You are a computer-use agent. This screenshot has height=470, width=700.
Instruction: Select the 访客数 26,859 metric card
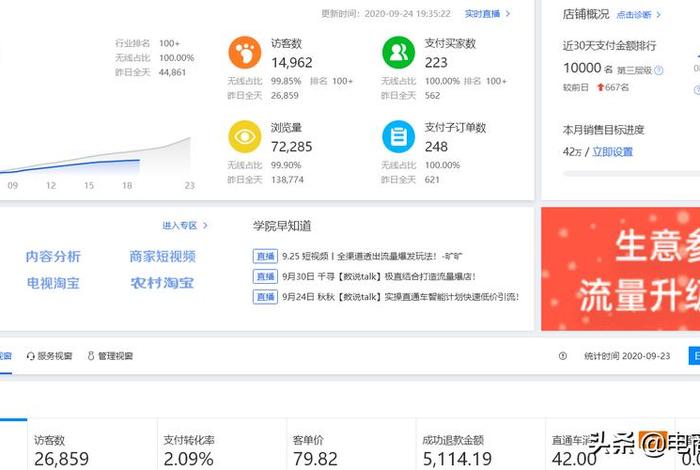92,444
